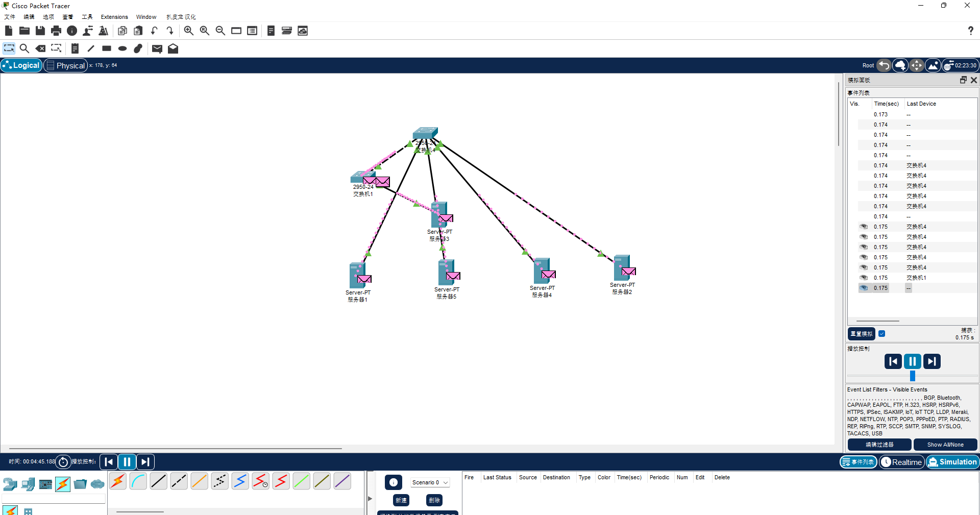Undo the last action
This screenshot has height=515, width=980.
coord(154,31)
